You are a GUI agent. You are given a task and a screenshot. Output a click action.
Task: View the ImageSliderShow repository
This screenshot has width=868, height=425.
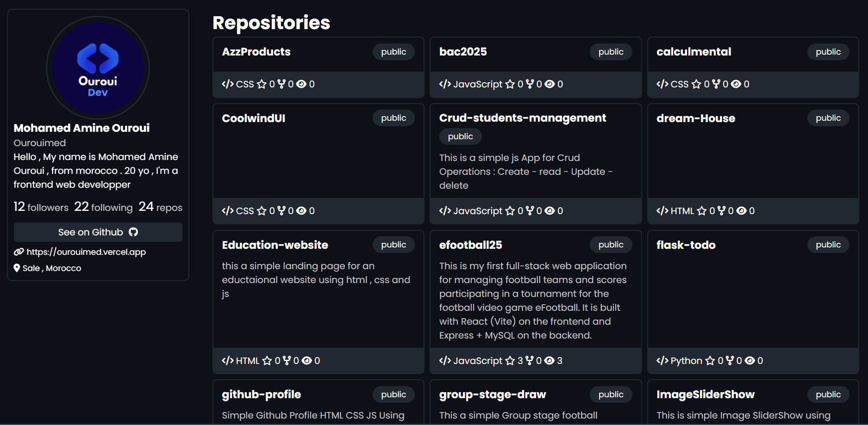point(706,394)
